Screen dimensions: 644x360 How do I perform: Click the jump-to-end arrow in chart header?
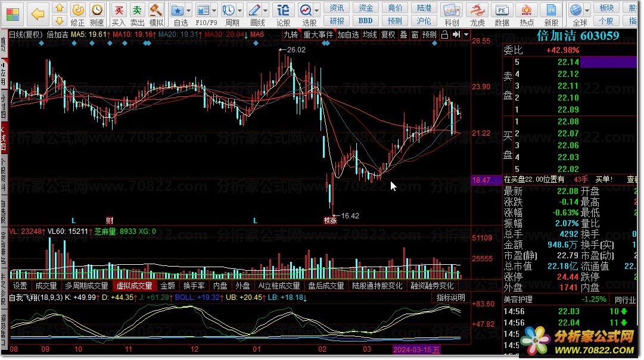tap(456, 35)
